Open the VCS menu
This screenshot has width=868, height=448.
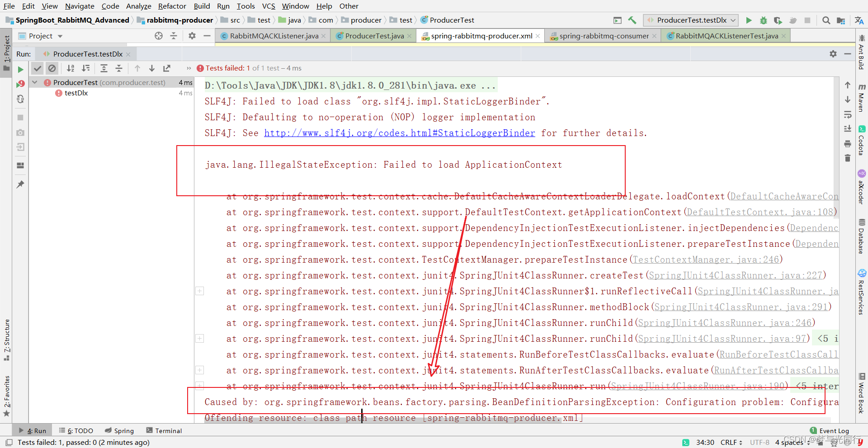point(269,6)
